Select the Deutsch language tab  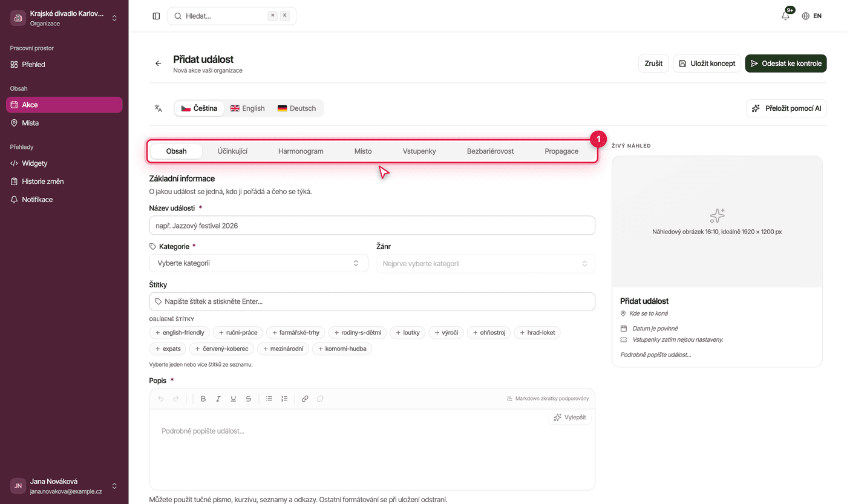pos(296,108)
